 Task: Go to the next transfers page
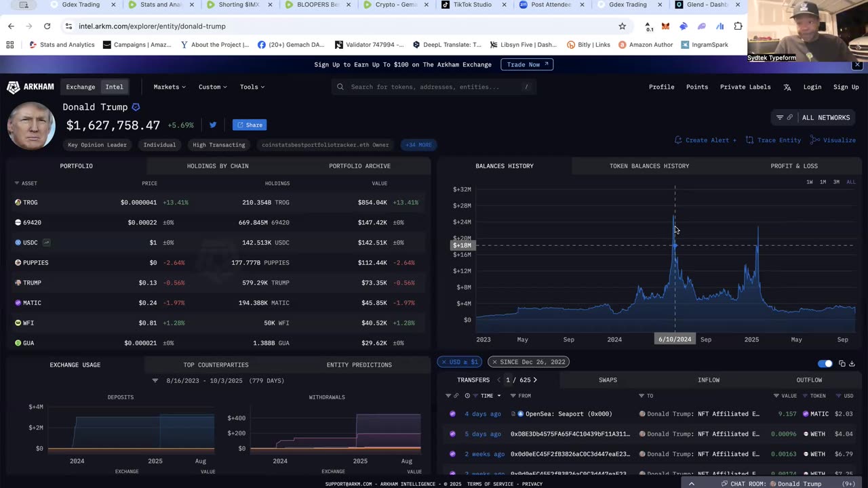[535, 380]
